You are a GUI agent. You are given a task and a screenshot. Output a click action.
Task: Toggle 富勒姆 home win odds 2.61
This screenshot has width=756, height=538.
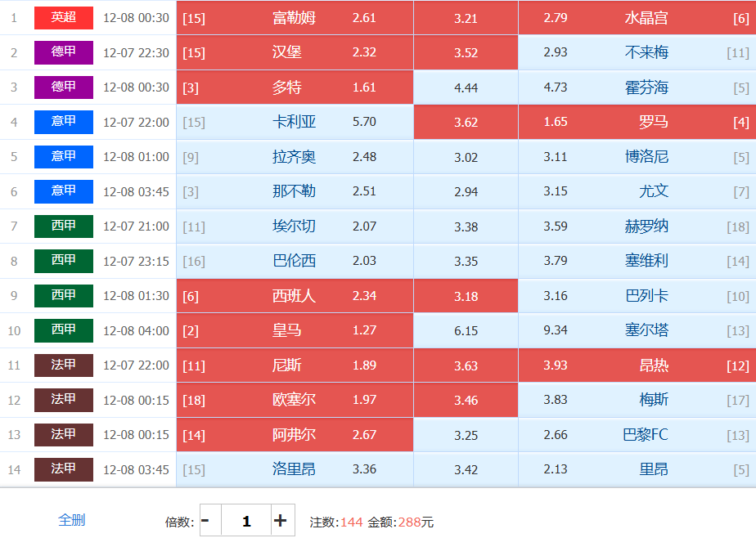click(x=295, y=18)
